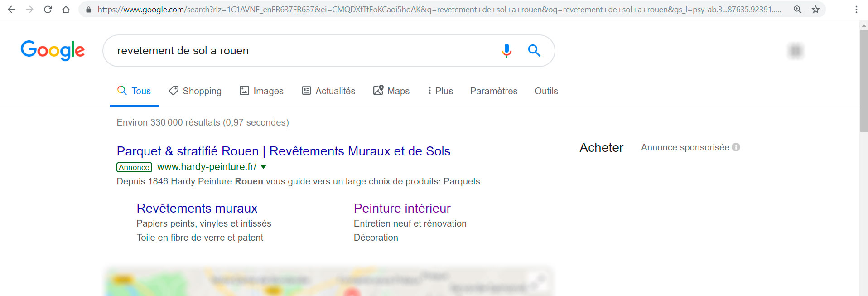Click the Annonce badge label
The image size is (868, 296).
134,167
